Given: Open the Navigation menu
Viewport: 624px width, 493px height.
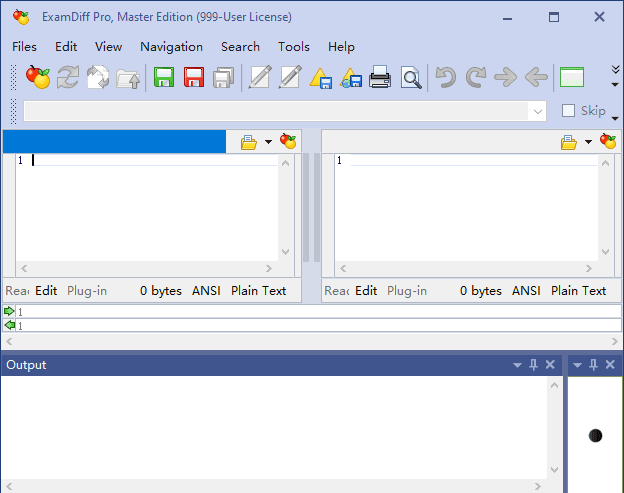Looking at the screenshot, I should point(171,47).
